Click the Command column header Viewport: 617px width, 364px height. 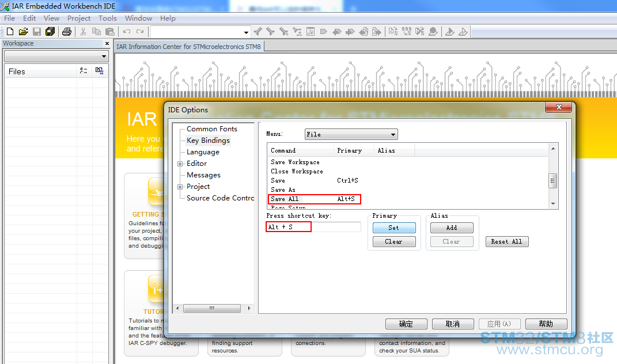pyautogui.click(x=301, y=150)
